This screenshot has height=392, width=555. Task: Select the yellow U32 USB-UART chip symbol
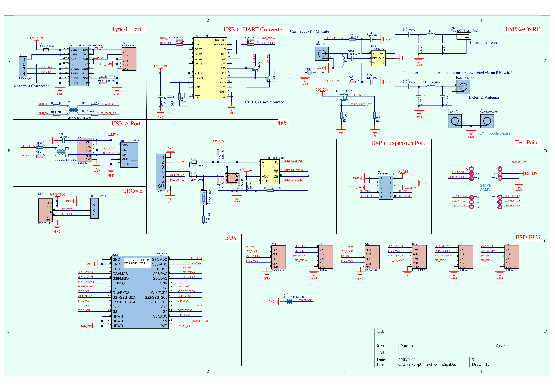(210, 68)
